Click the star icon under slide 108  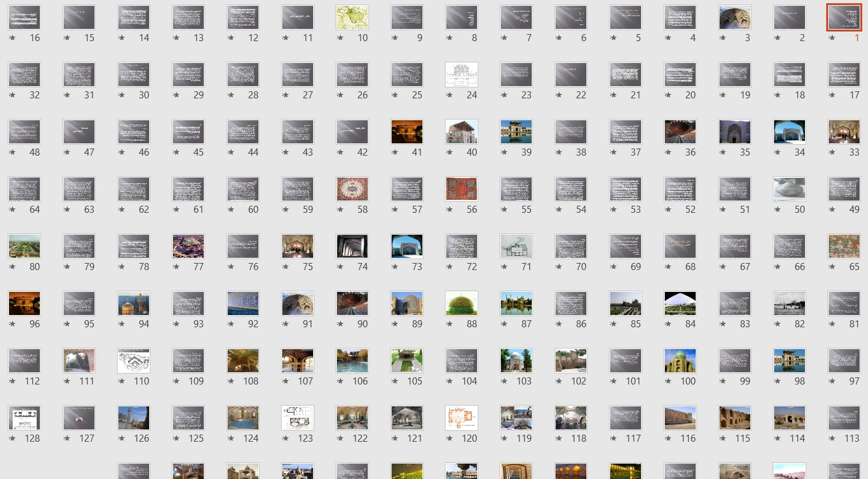[231, 381]
